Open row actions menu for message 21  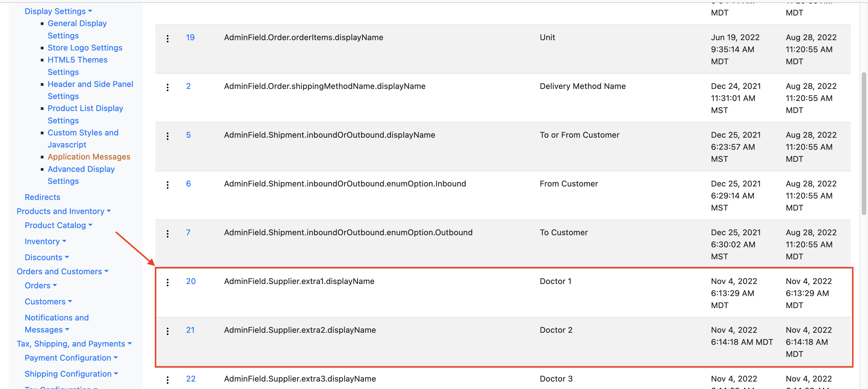(167, 331)
